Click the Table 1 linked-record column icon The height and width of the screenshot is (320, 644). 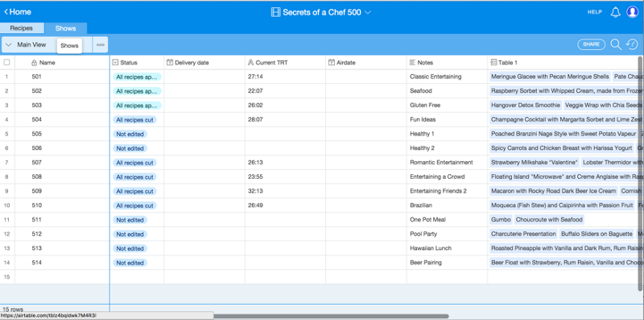click(x=493, y=63)
